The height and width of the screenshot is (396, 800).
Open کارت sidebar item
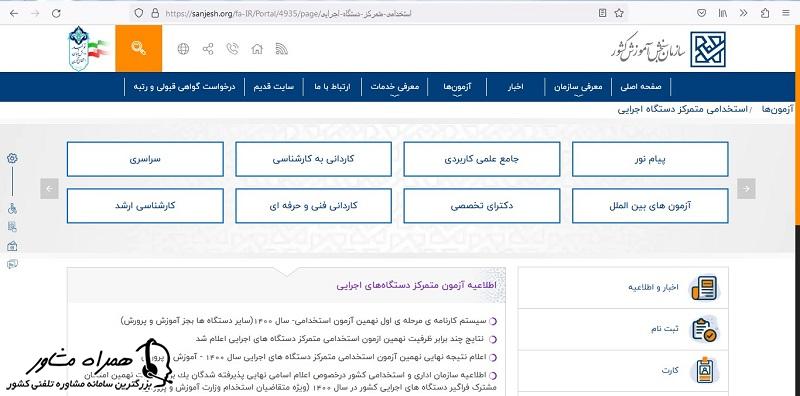[623, 370]
